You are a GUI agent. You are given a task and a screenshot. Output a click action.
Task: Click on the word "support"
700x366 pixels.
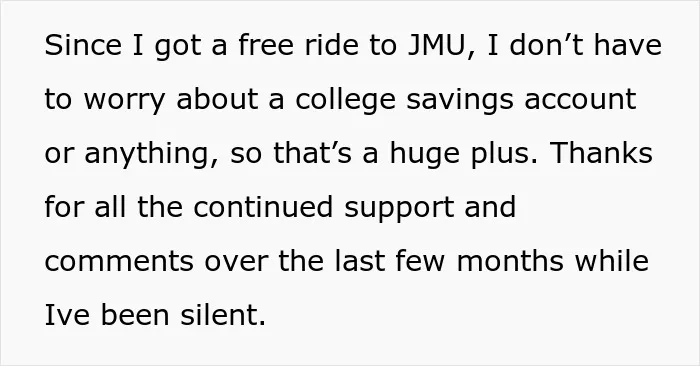pyautogui.click(x=399, y=209)
